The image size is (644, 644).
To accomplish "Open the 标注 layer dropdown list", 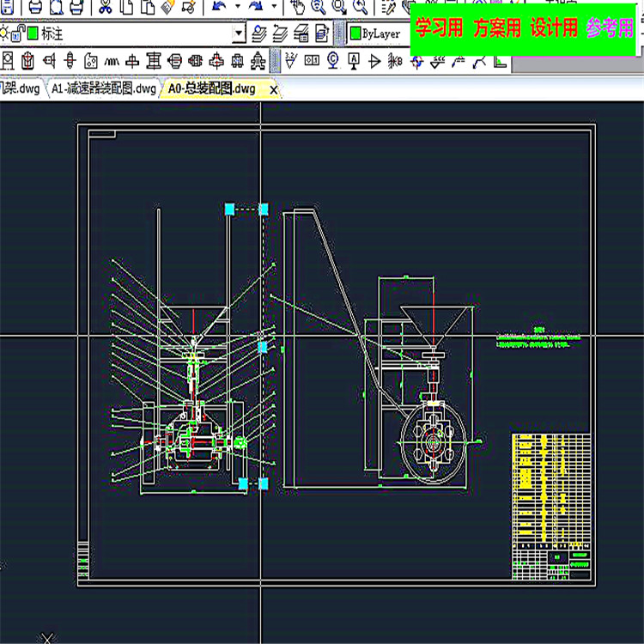I will [238, 33].
